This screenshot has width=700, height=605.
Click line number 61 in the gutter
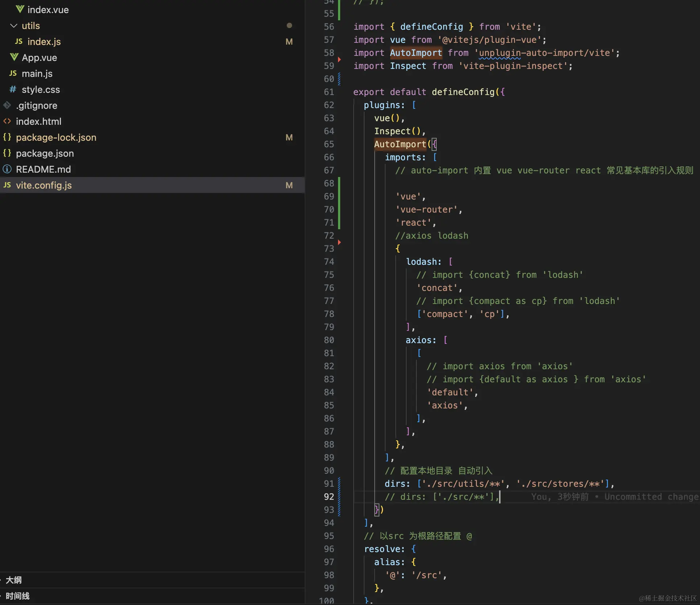(x=329, y=92)
